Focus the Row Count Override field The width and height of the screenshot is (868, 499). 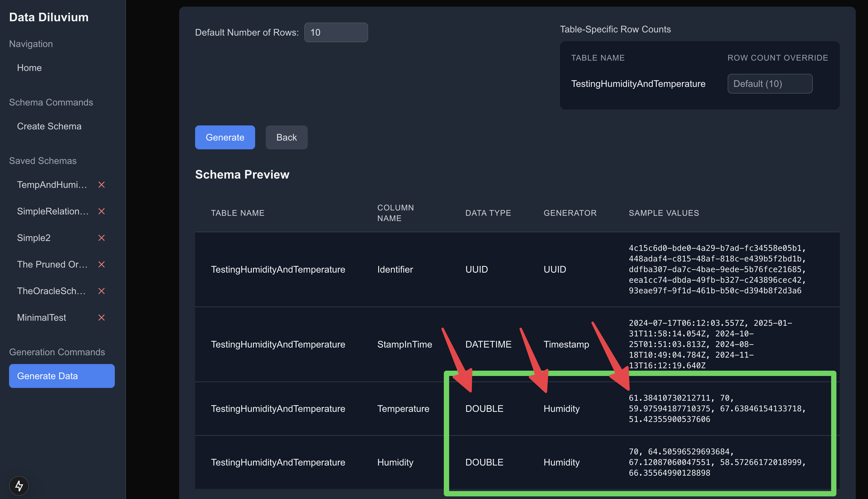click(x=770, y=84)
